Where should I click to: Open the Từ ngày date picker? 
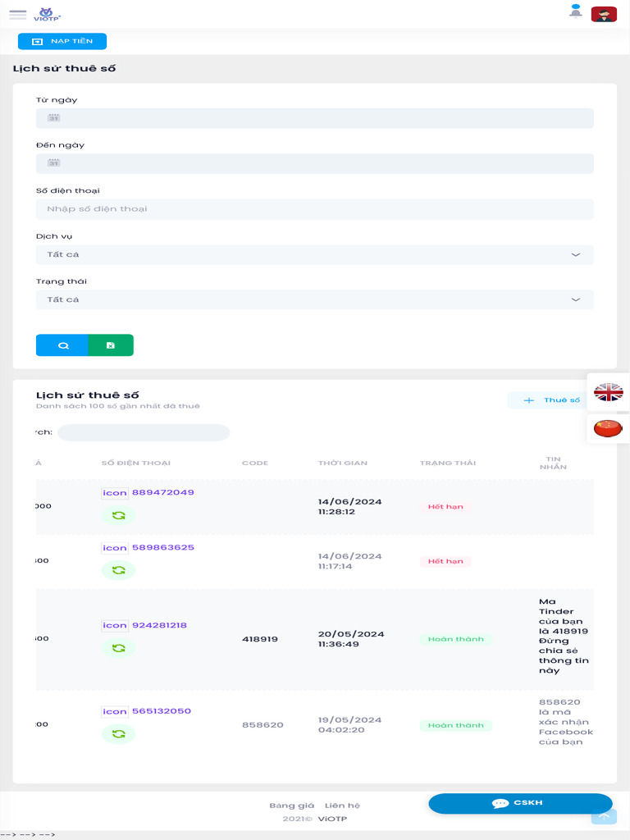(x=314, y=118)
